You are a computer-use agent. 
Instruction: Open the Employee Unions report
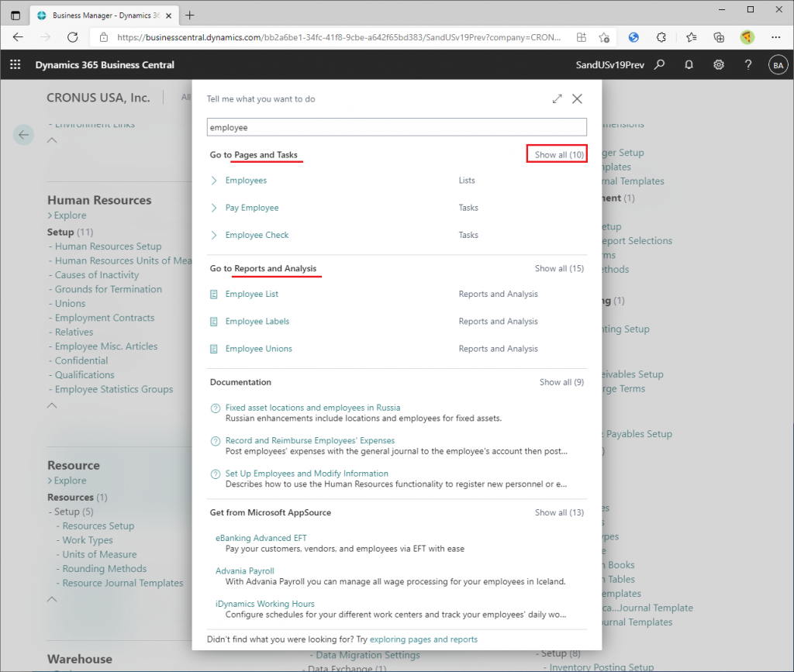coord(259,349)
